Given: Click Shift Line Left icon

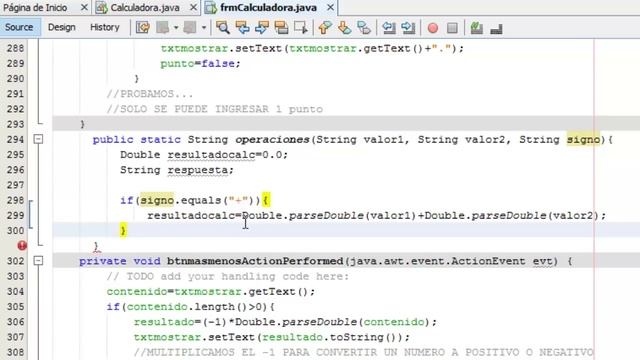Looking at the screenshot, I should pos(389,28).
